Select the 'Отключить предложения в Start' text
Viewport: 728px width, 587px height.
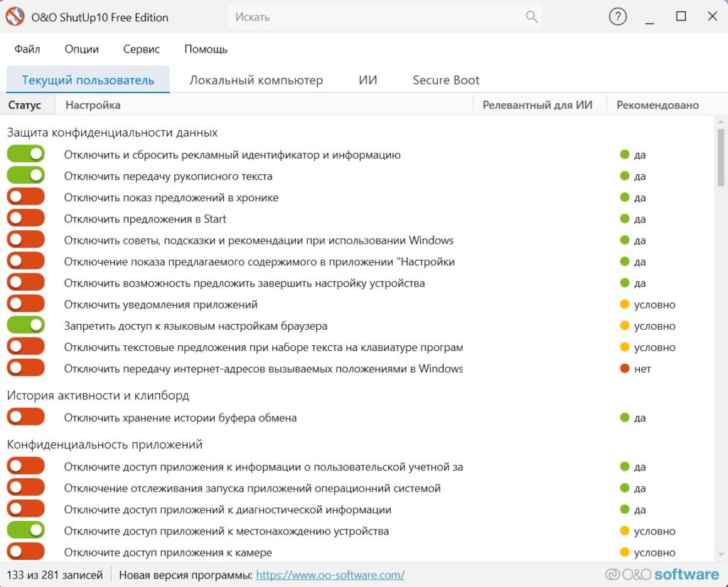point(145,219)
